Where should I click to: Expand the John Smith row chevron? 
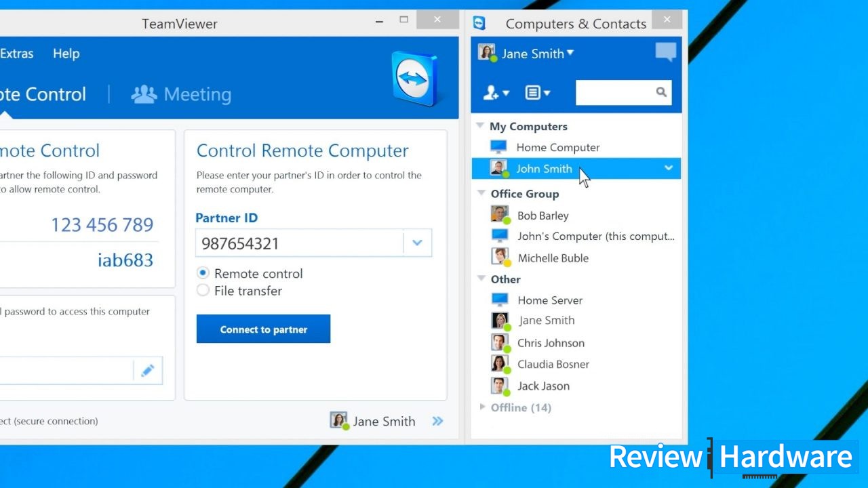point(669,168)
